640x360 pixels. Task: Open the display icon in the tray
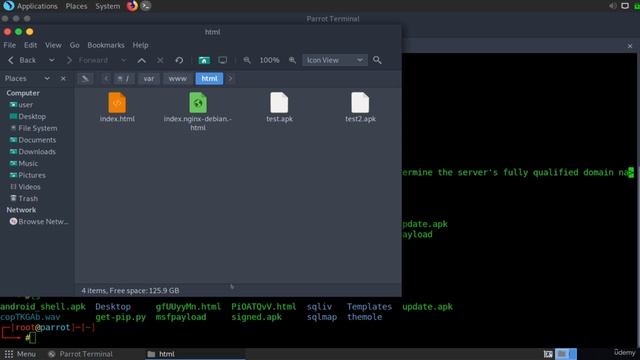pos(625,6)
